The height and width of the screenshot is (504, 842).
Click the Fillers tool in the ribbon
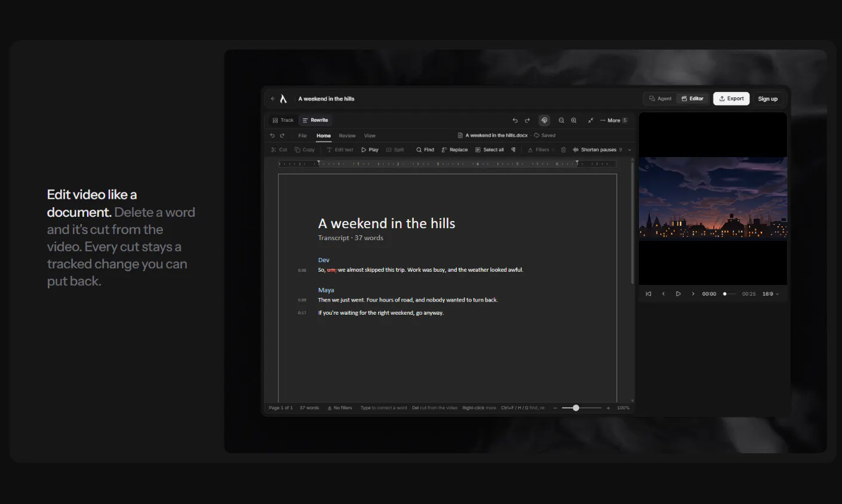541,150
